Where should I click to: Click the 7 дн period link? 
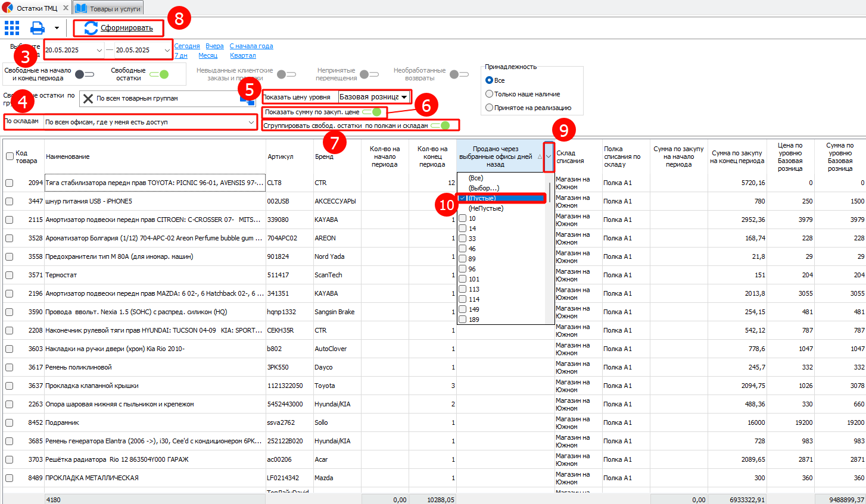tap(181, 55)
